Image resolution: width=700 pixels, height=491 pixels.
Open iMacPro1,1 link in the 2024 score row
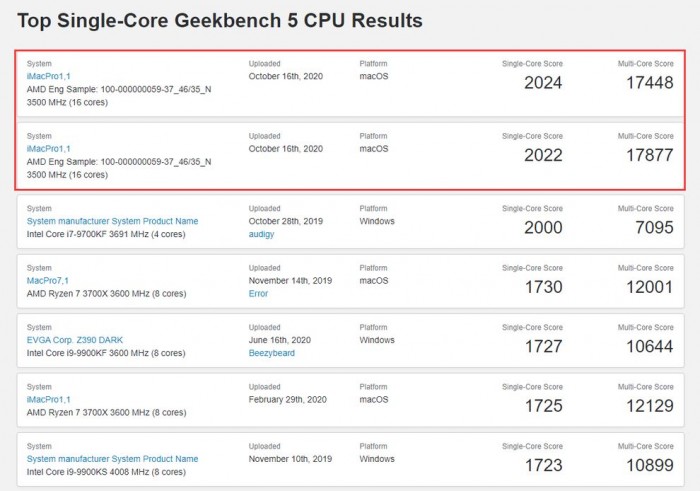(48, 76)
